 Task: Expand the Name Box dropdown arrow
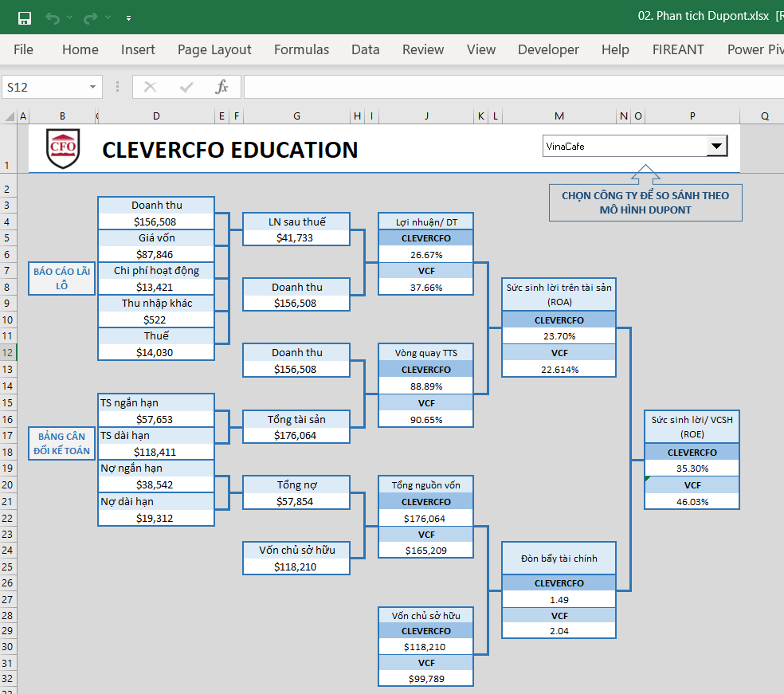pyautogui.click(x=93, y=87)
